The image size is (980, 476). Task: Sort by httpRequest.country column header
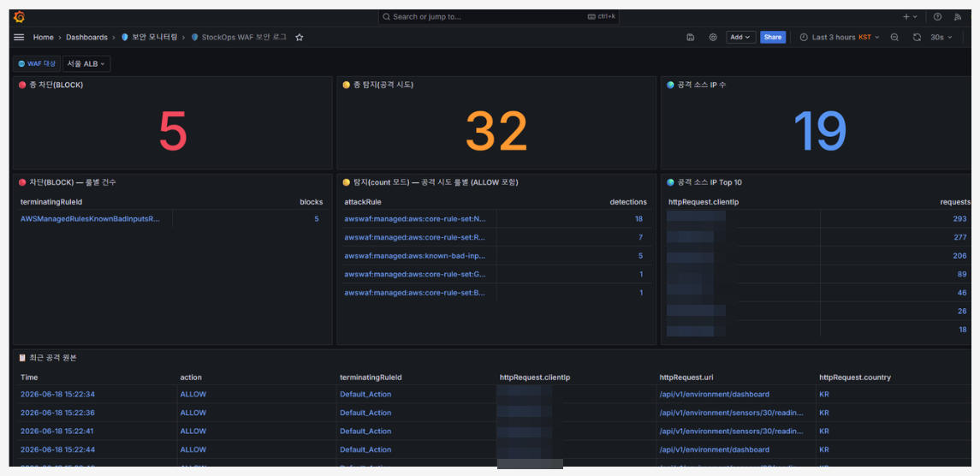(x=855, y=378)
